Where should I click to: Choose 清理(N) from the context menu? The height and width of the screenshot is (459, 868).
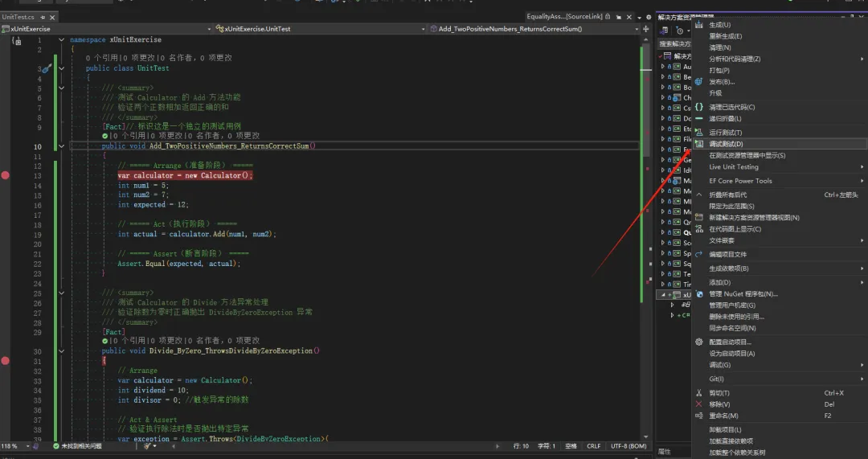[780, 47]
